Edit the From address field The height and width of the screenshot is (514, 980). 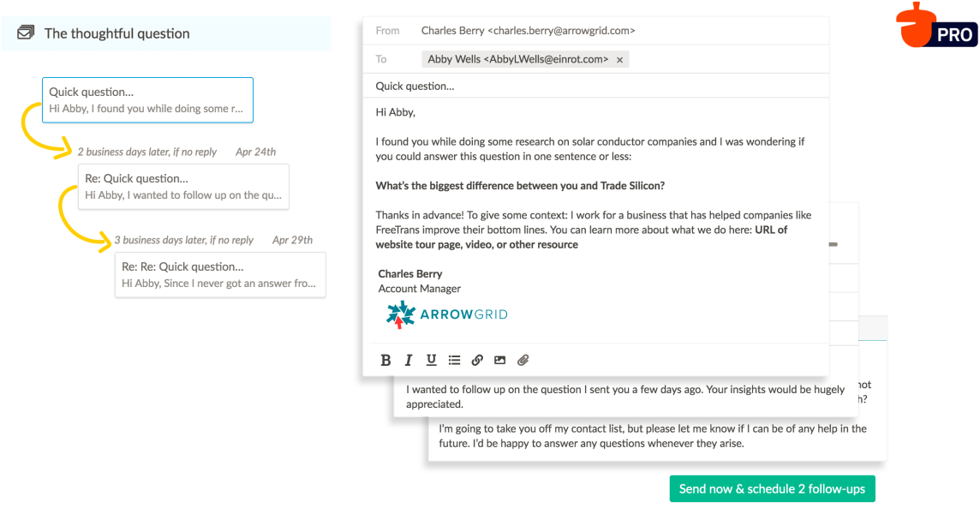tap(527, 30)
